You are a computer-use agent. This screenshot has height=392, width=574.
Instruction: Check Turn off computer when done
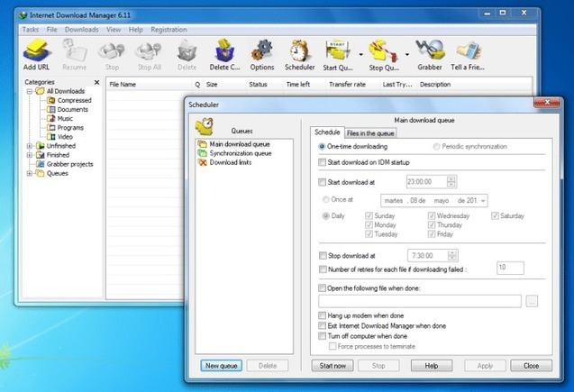tap(323, 335)
